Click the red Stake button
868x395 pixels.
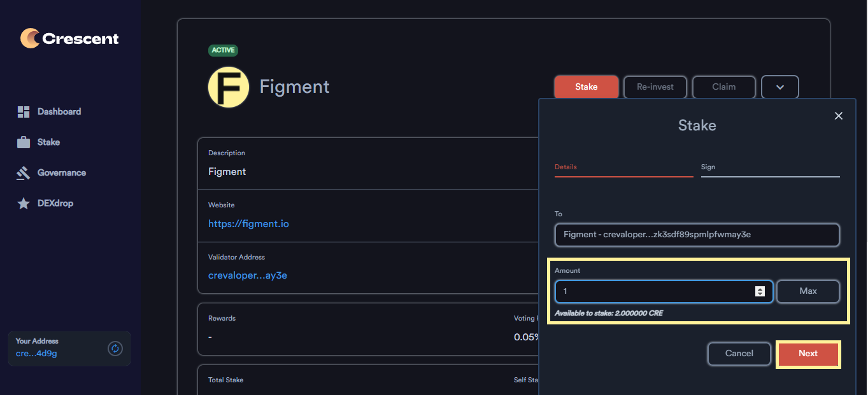(x=587, y=87)
